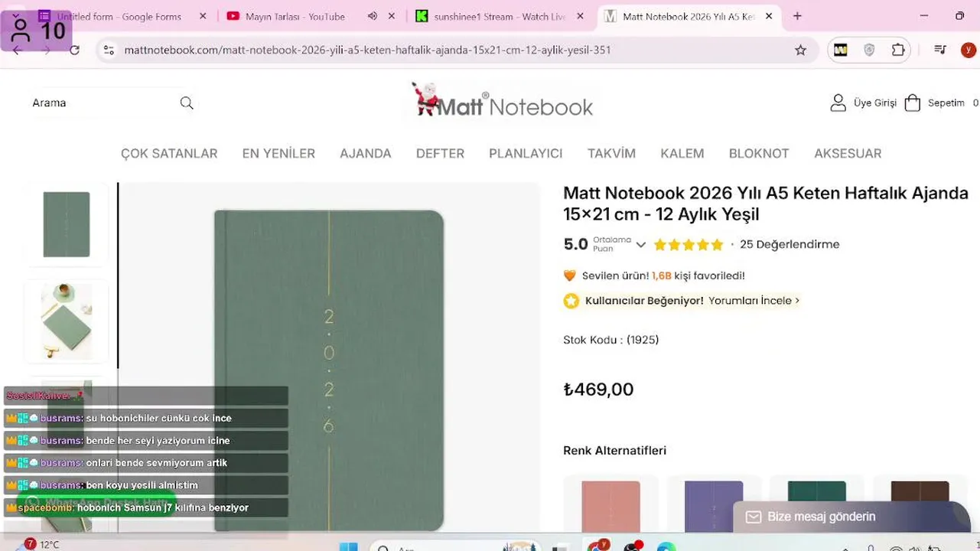Switch to the Untitled form Google Forms tab

[119, 16]
